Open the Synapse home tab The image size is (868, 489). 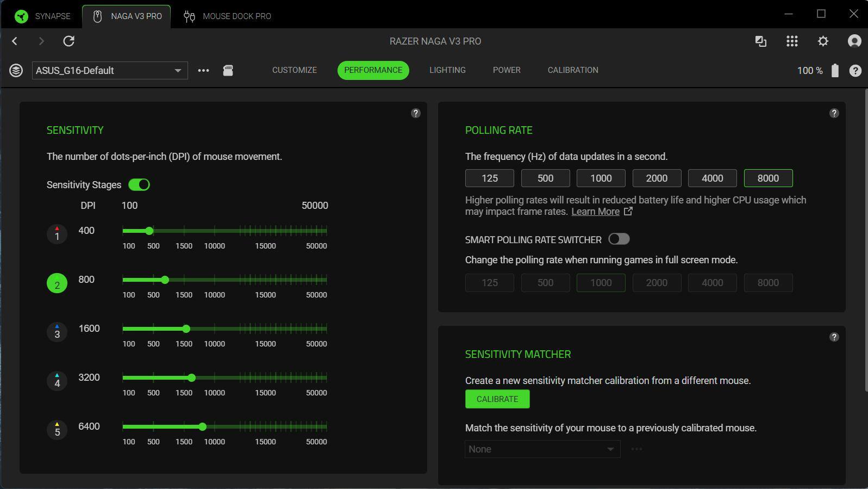point(42,16)
